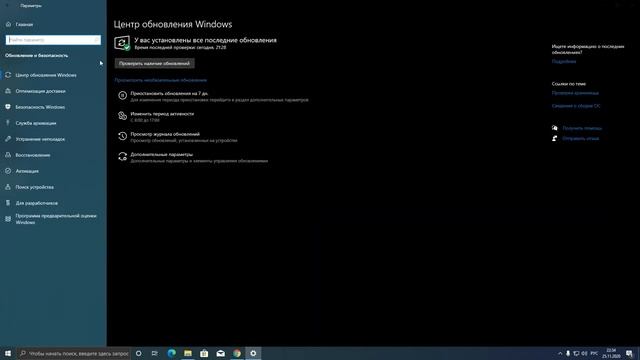Open Task View on taskbar
The image size is (640, 360).
coord(155,353)
